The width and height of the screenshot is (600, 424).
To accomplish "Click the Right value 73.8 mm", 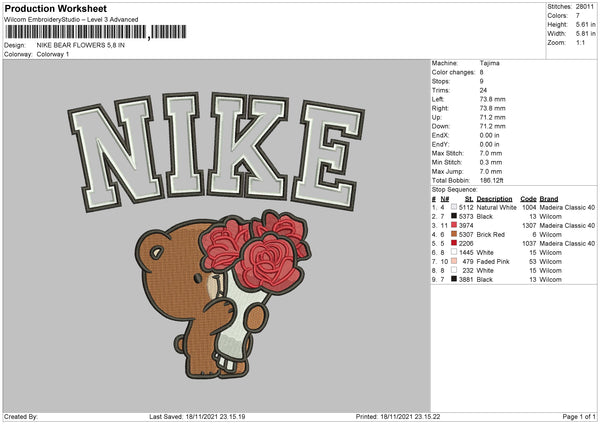I will pos(492,108).
